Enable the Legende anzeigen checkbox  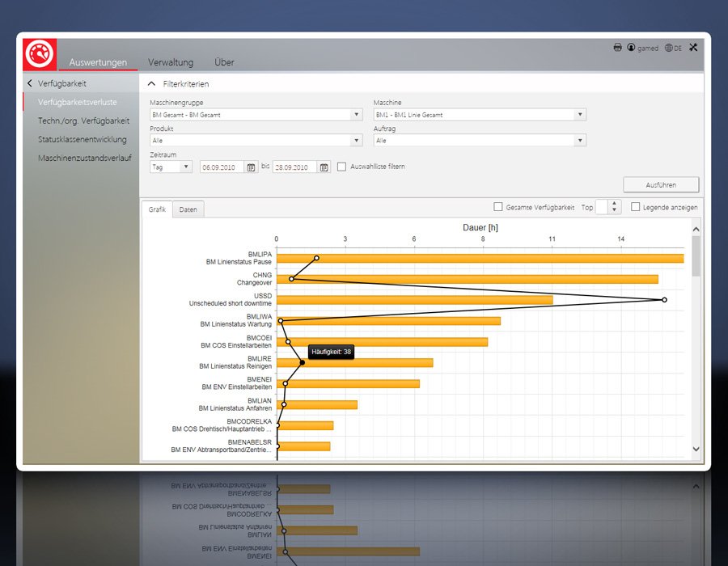coord(636,207)
